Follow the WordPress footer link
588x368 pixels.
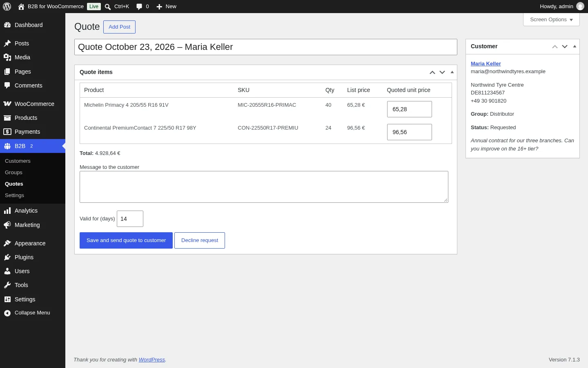tap(152, 360)
